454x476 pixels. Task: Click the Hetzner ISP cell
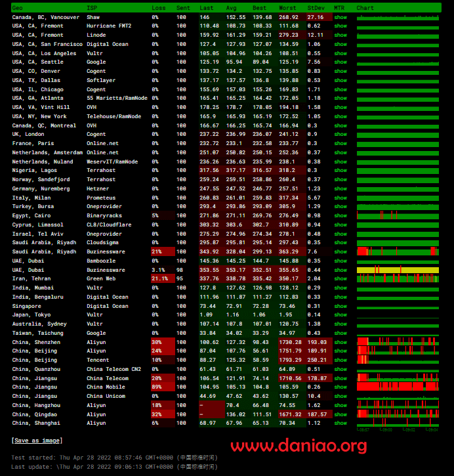98,188
